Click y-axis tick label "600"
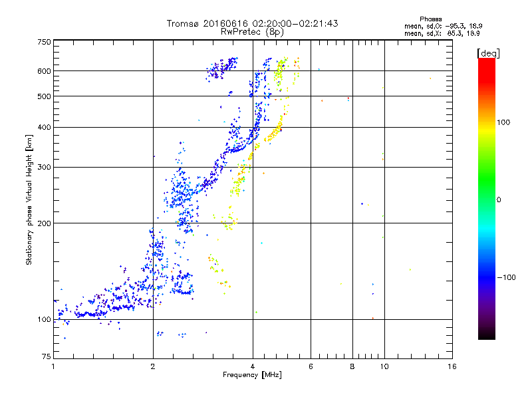The width and height of the screenshot is (532, 399). tap(44, 71)
